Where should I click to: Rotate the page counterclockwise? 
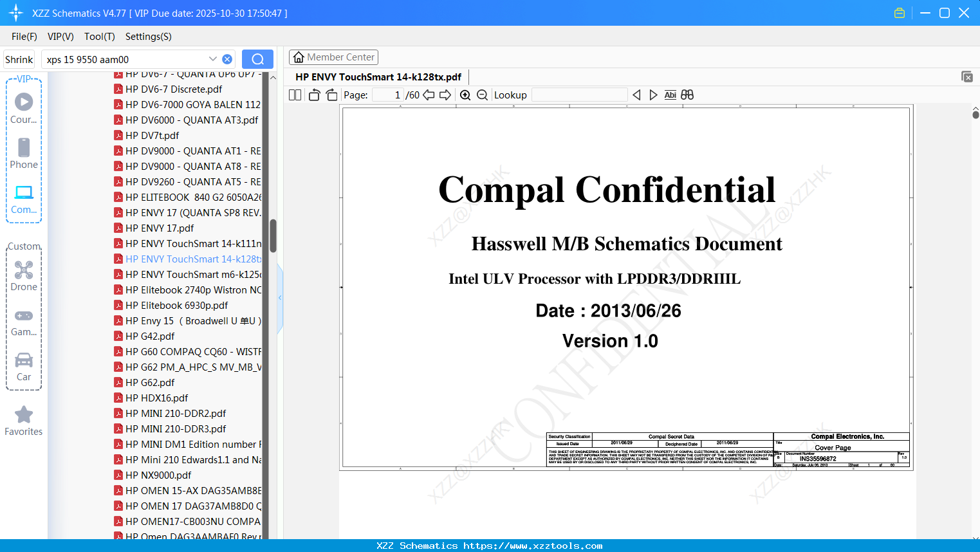(314, 95)
